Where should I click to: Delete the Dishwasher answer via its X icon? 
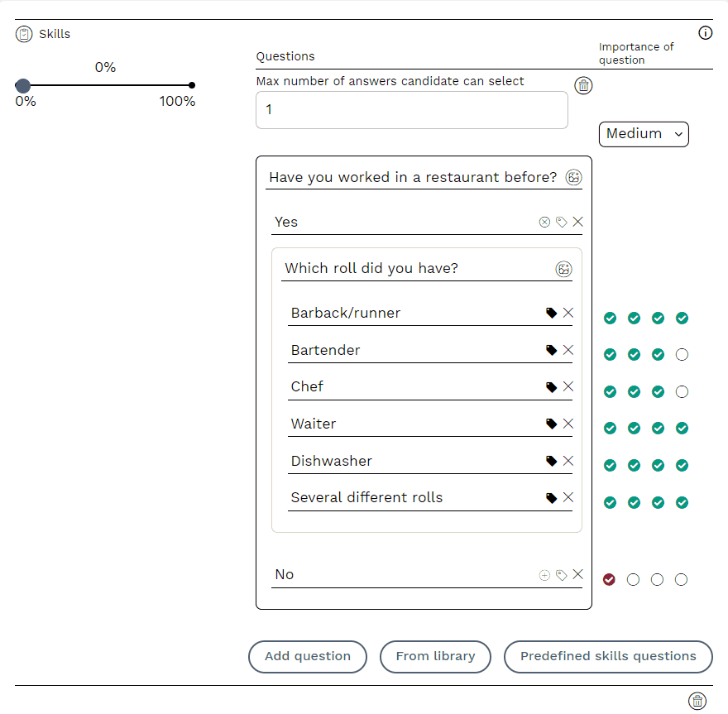(x=568, y=461)
